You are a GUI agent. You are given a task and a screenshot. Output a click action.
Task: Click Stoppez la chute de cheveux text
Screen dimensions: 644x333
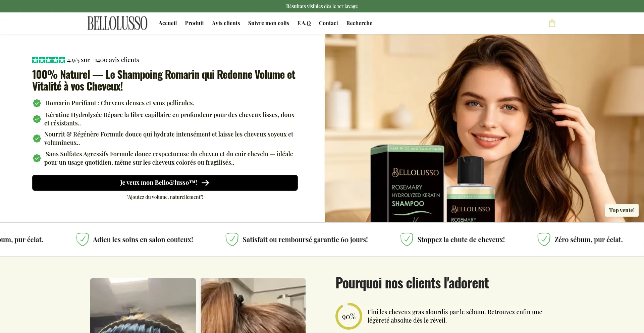pyautogui.click(x=461, y=240)
